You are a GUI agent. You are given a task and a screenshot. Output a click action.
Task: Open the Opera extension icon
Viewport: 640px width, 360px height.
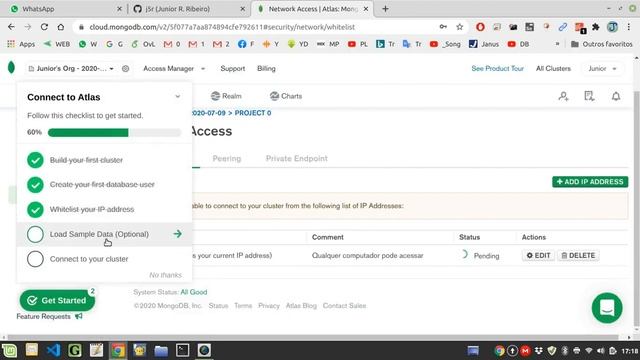tap(480, 27)
